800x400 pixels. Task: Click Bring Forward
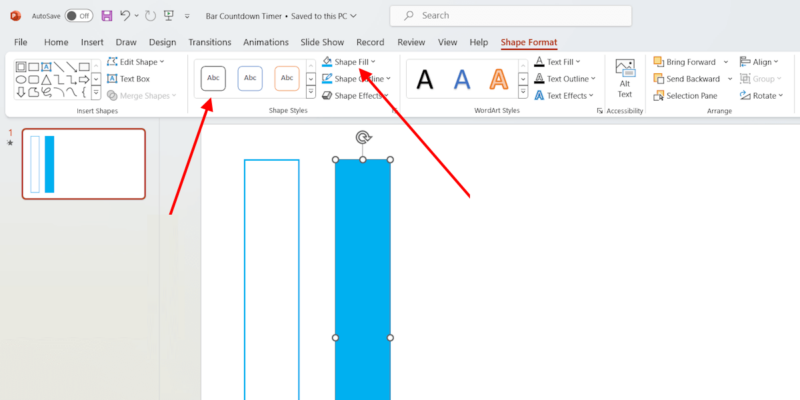pos(685,62)
